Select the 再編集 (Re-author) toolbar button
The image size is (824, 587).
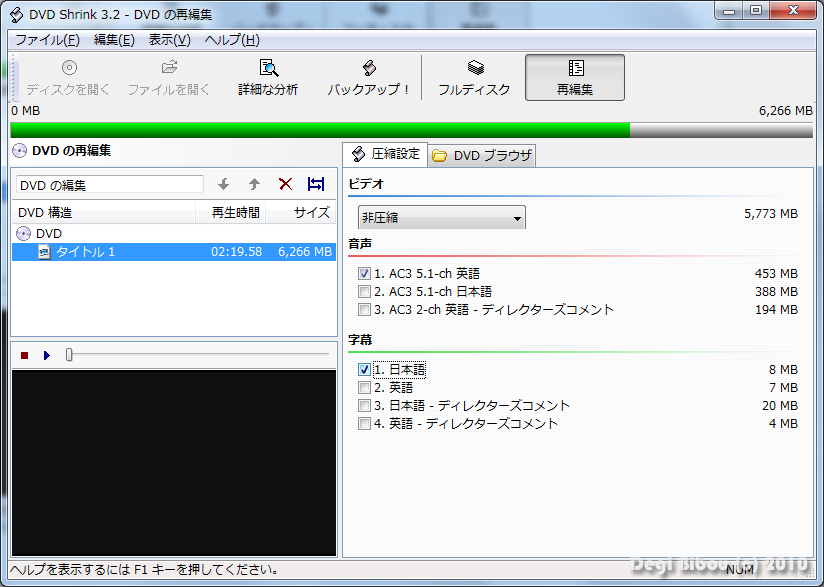[x=575, y=77]
